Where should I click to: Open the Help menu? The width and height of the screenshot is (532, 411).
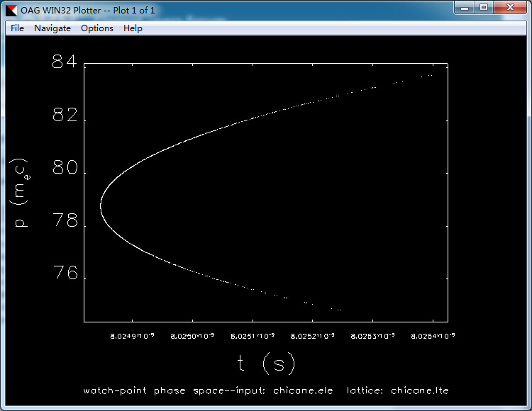[133, 28]
